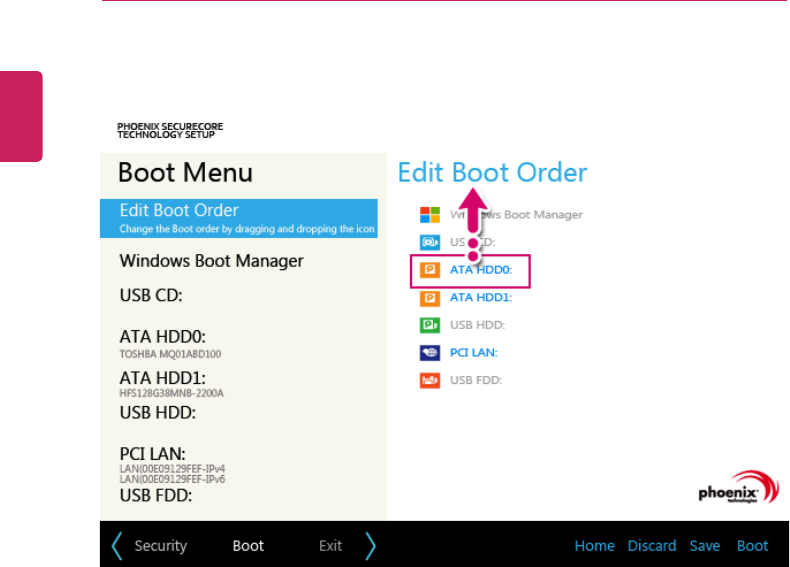Click the Discard link
Image resolution: width=790 pixels, height=567 pixels.
[652, 546]
